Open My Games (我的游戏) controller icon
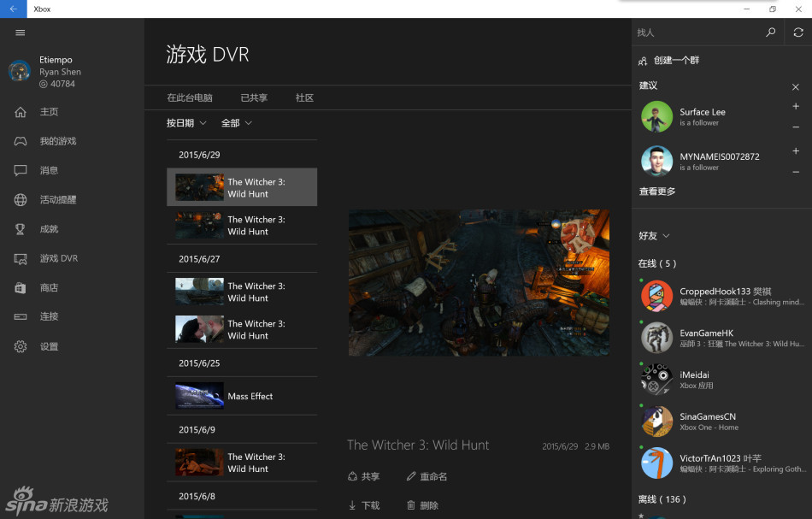This screenshot has height=519, width=812. (x=21, y=141)
